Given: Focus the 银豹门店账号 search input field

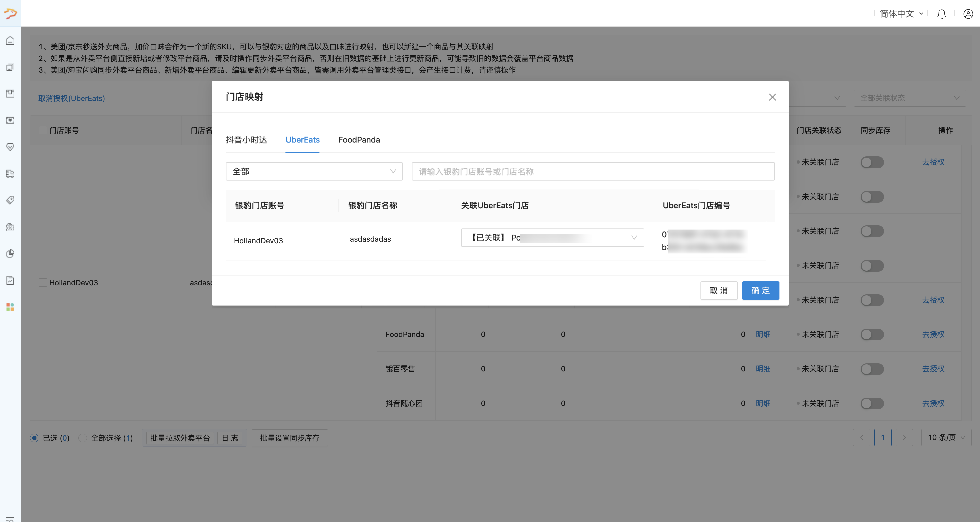Looking at the screenshot, I should tap(593, 171).
